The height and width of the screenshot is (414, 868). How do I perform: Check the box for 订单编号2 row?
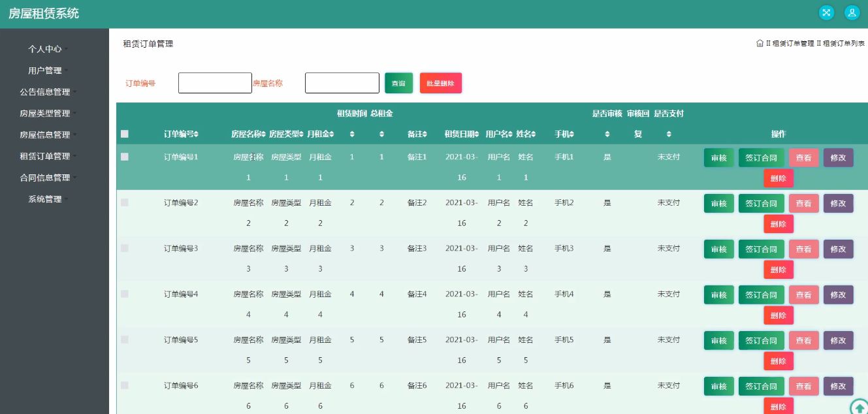[125, 202]
